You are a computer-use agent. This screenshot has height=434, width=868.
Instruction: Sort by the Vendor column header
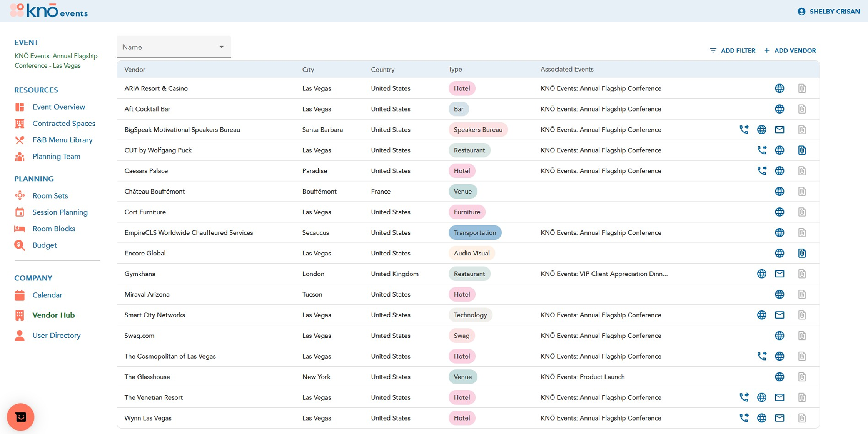[x=135, y=70]
